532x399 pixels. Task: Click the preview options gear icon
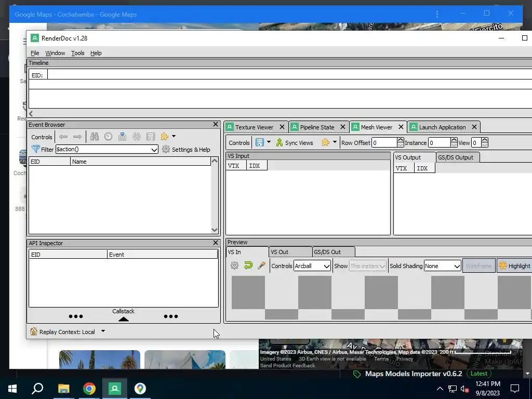click(234, 265)
